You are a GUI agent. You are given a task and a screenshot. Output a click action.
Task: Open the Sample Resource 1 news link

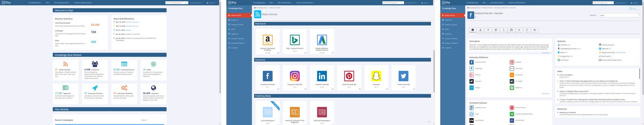(132, 26)
